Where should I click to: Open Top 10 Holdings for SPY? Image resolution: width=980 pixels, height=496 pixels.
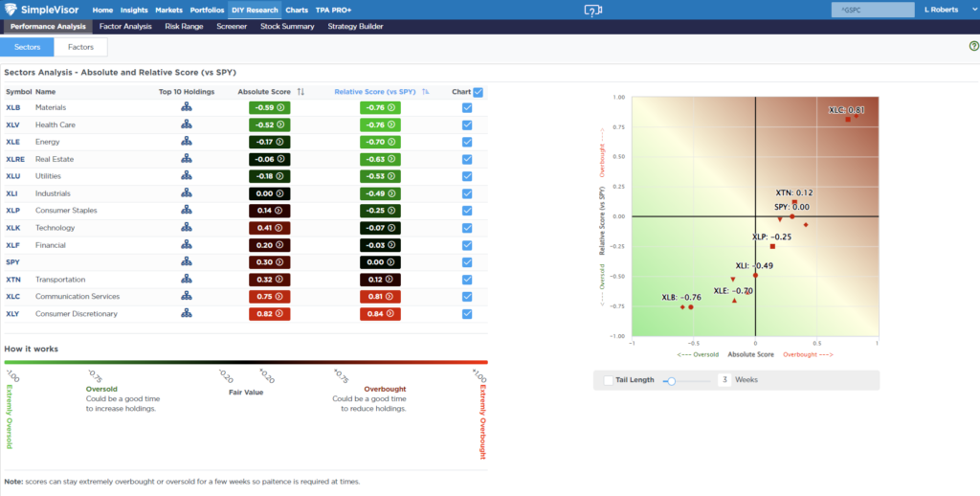click(x=187, y=262)
